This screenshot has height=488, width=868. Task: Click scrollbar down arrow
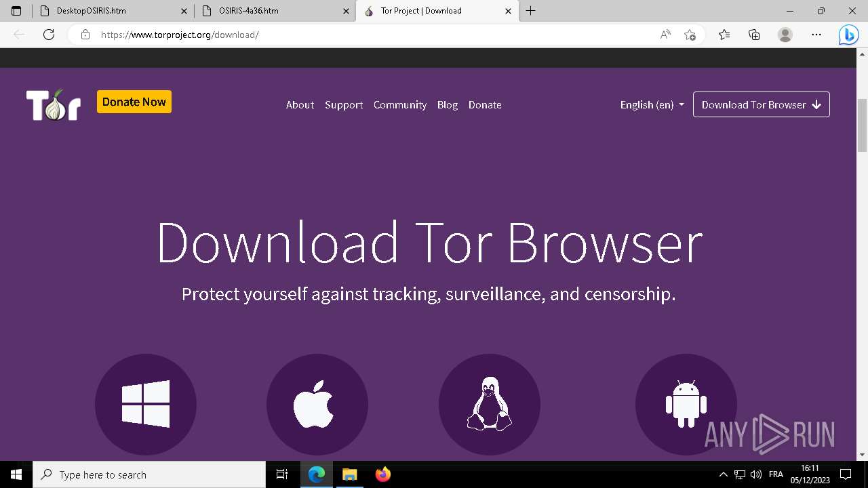click(862, 455)
